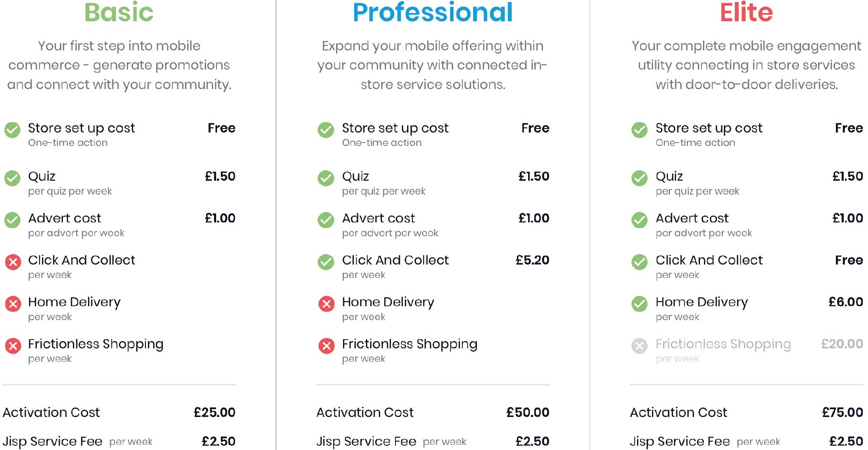
Task: Select the Elite plan heading
Action: click(x=746, y=12)
